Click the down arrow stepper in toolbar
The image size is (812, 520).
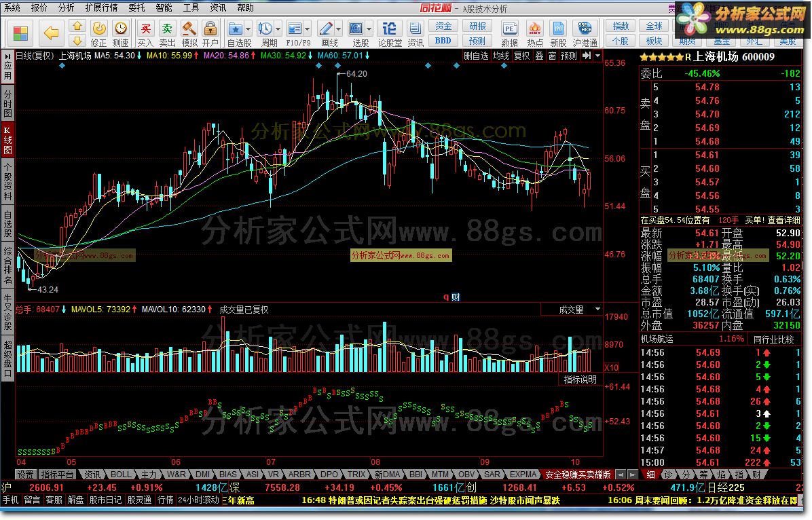tap(77, 41)
